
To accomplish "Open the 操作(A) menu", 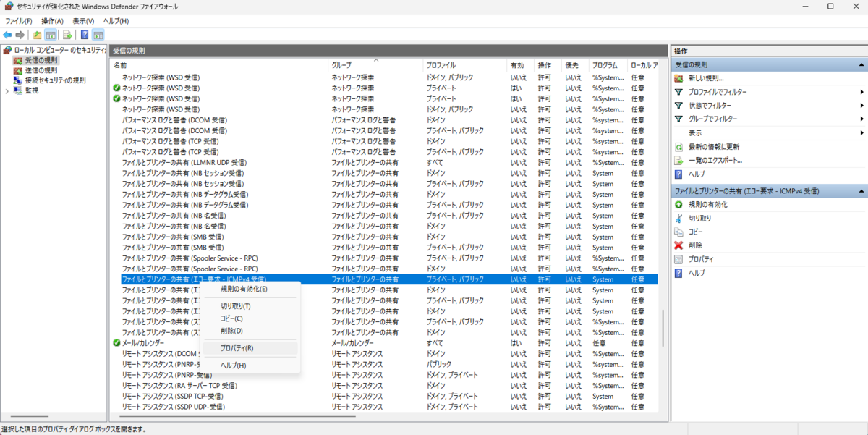I will click(53, 21).
